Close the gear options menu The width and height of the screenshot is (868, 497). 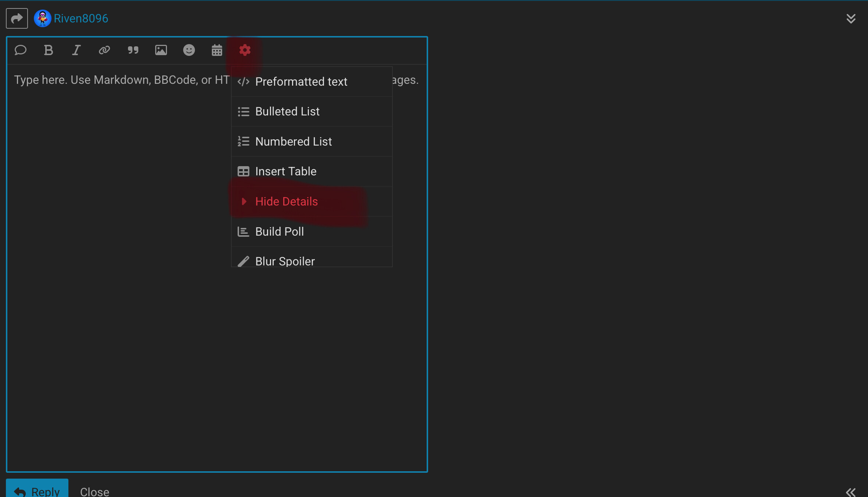(245, 50)
